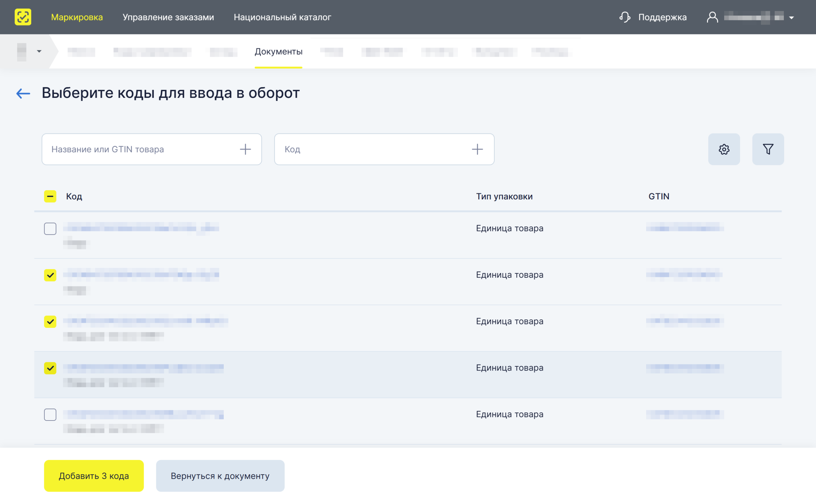Click the blue back arrow icon
816x504 pixels.
click(x=23, y=93)
